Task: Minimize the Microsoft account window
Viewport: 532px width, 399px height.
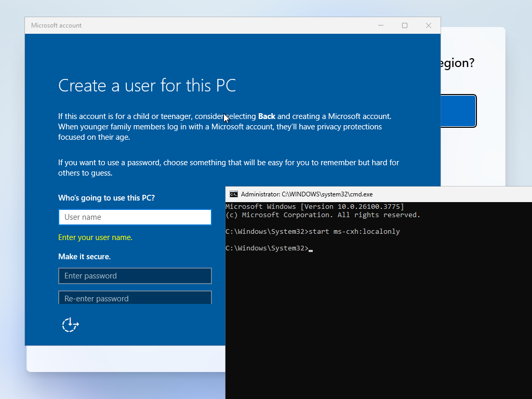Action: 381,25
